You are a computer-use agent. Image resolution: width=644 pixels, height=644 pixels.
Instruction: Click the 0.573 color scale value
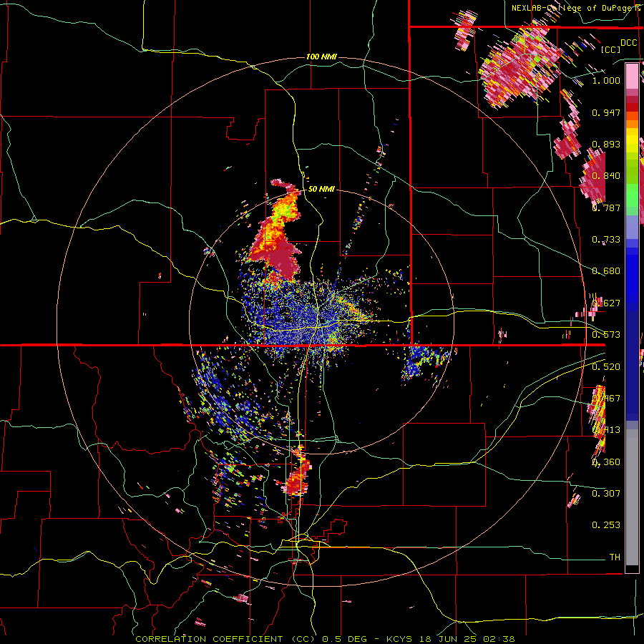point(606,335)
